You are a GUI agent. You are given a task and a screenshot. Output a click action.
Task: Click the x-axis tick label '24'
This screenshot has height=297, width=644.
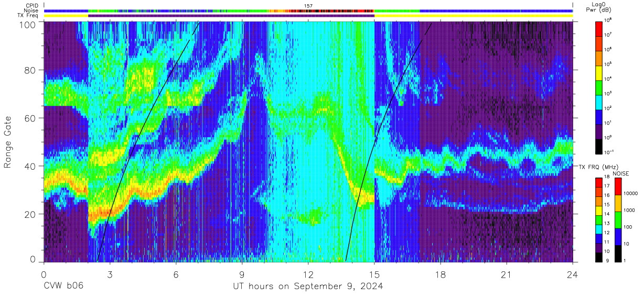coord(573,274)
